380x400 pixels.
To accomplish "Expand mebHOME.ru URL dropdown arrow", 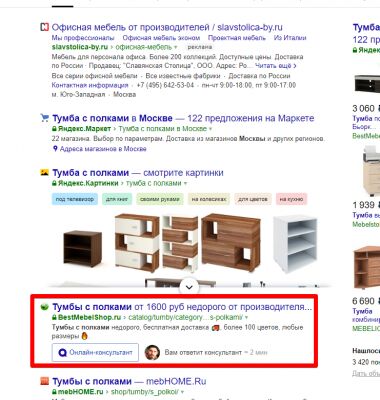I will tap(182, 392).
